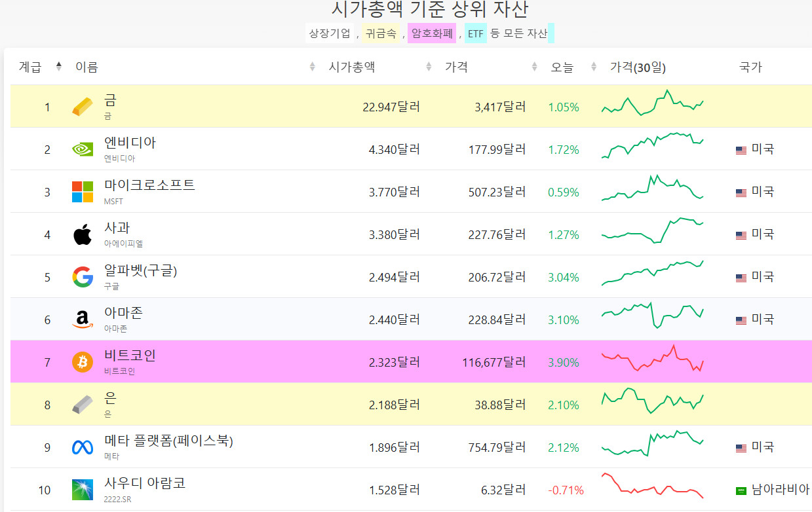Image resolution: width=812 pixels, height=512 pixels.
Task: Click the 30-day price chart for 사우디 아람코
Action: pos(652,486)
